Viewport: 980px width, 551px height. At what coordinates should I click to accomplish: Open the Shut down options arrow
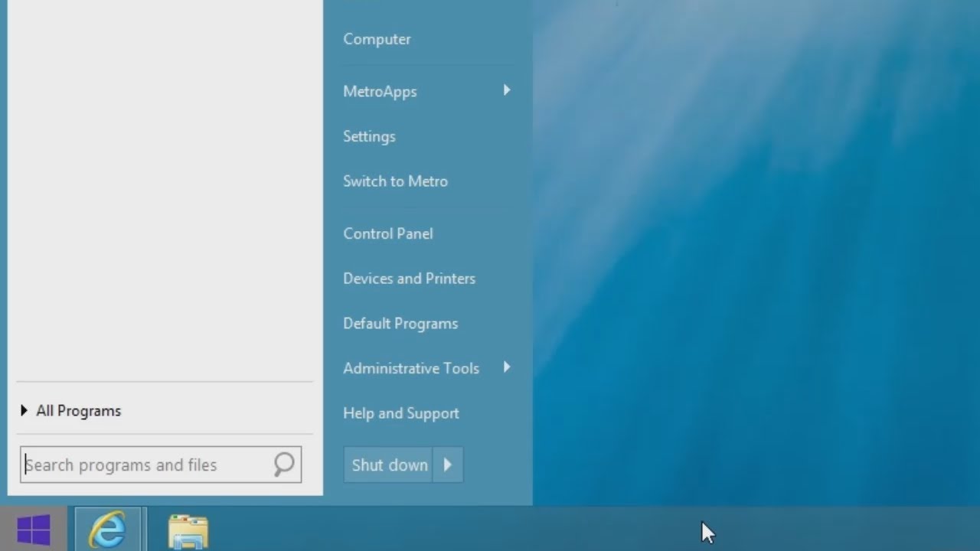point(448,465)
